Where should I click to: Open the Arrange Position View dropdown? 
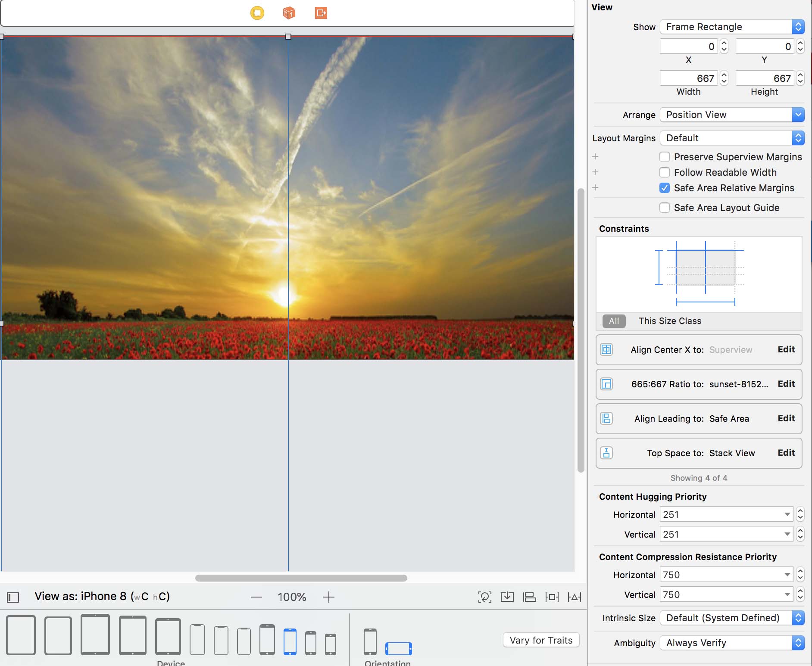tap(732, 115)
